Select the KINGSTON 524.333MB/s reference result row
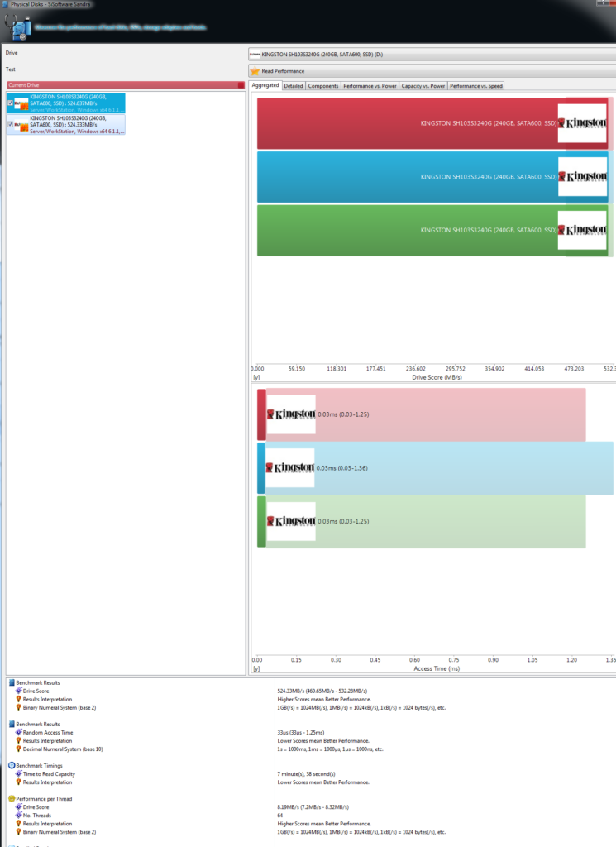 (66, 125)
